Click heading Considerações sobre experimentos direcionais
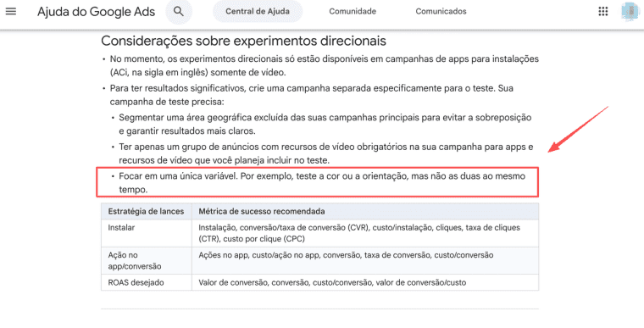This screenshot has height=328, width=644. tap(243, 41)
